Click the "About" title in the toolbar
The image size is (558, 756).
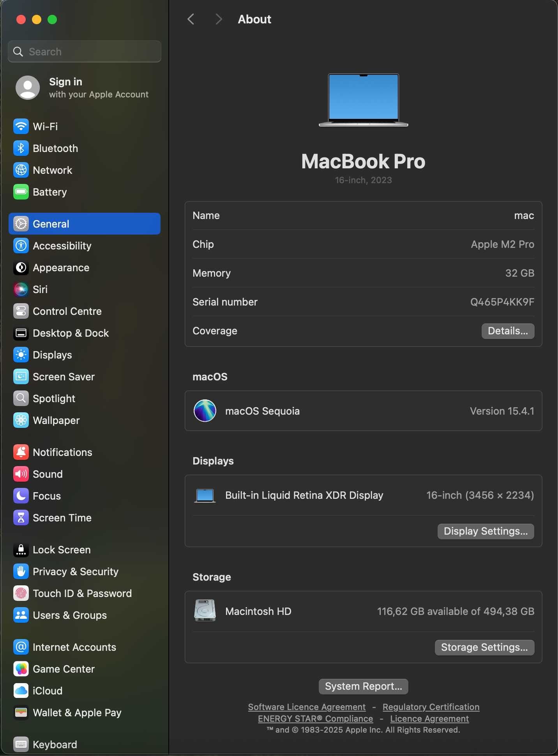click(254, 19)
